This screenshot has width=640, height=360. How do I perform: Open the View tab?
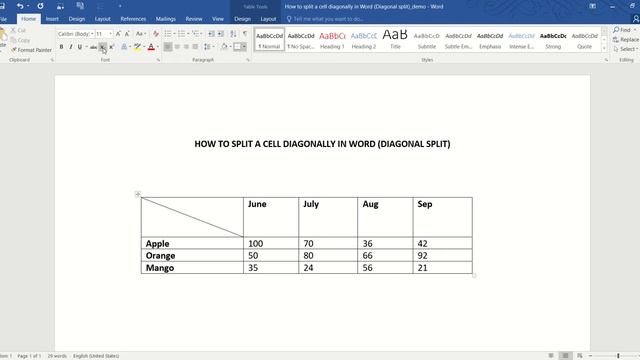click(218, 19)
